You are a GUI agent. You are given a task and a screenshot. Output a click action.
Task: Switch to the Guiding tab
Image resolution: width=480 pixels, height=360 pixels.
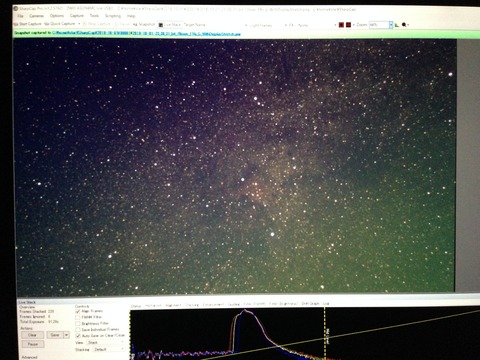234,304
